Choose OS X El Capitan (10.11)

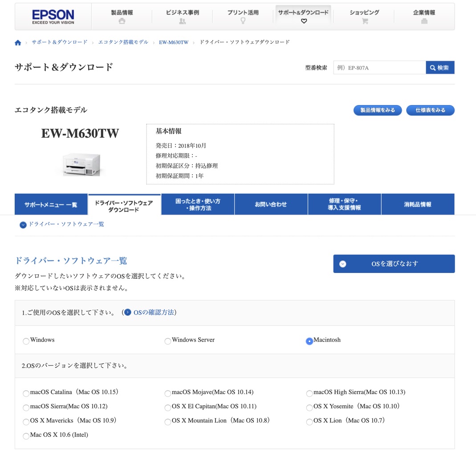(x=167, y=407)
